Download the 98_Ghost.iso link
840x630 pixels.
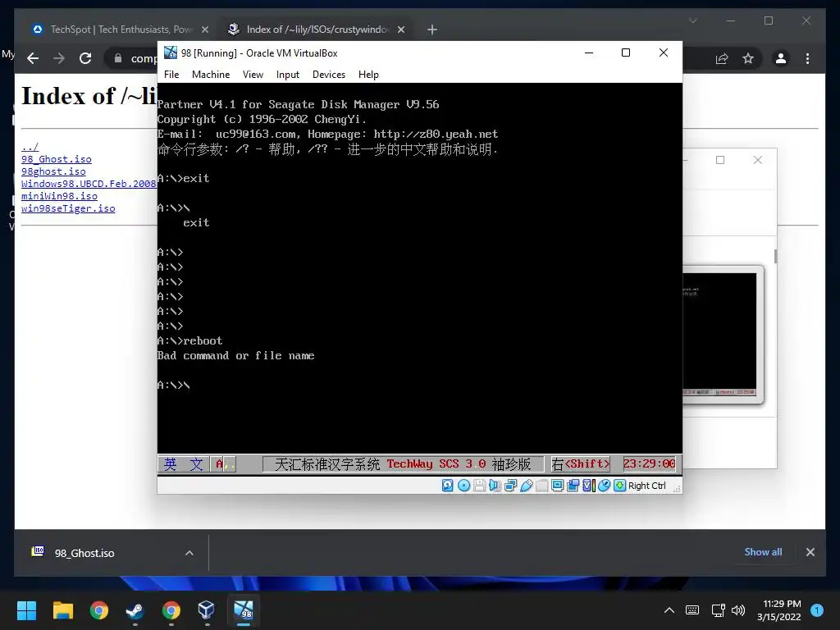57,159
